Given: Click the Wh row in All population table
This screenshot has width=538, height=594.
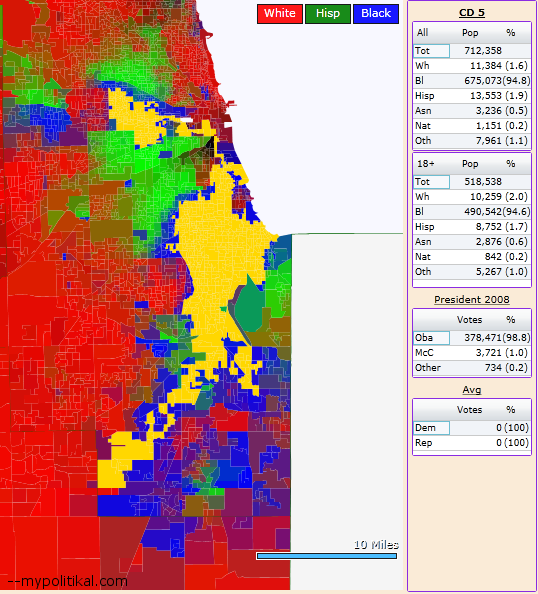Looking at the screenshot, I should tap(472, 66).
